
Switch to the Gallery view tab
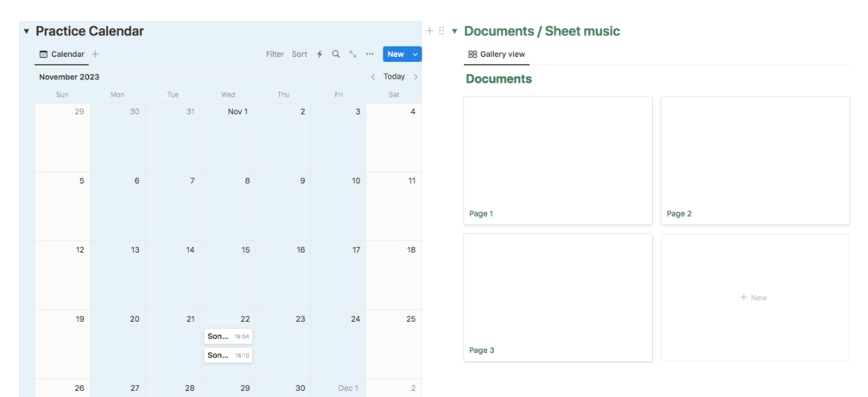(x=497, y=54)
